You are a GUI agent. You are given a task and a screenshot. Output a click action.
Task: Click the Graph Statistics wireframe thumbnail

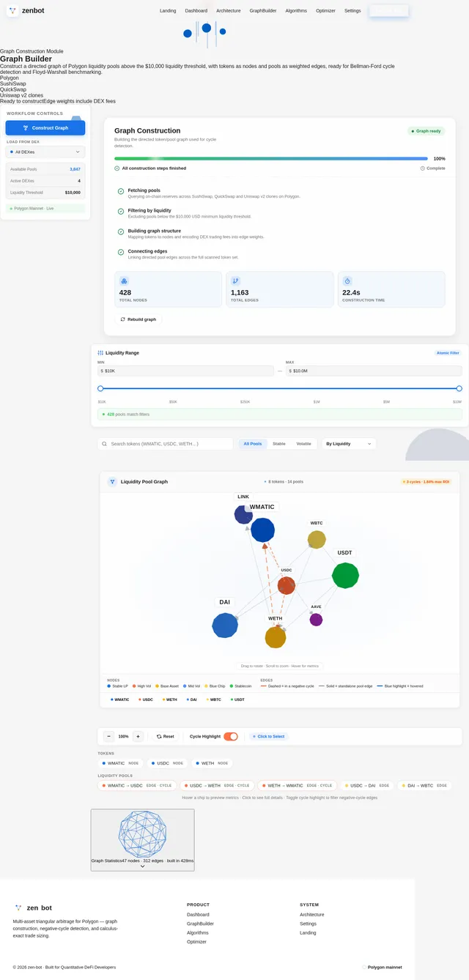click(142, 834)
